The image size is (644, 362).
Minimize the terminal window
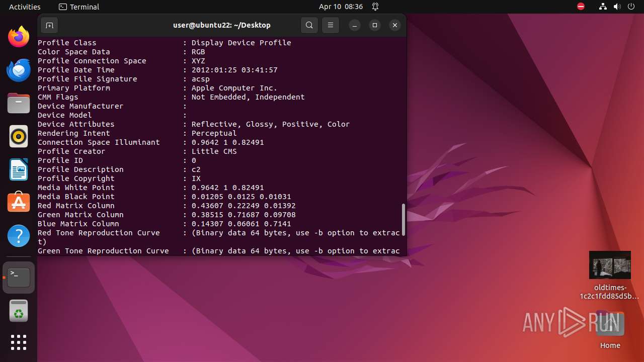[x=355, y=25]
